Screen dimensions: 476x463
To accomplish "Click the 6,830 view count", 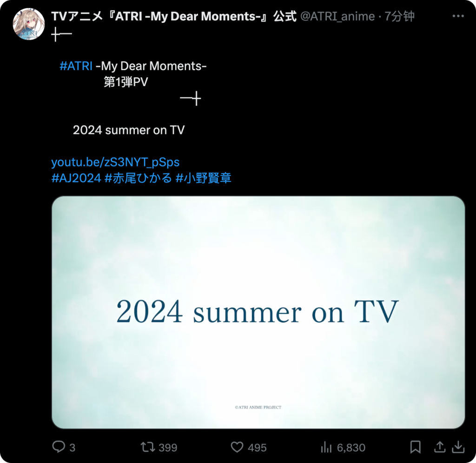I will (351, 448).
